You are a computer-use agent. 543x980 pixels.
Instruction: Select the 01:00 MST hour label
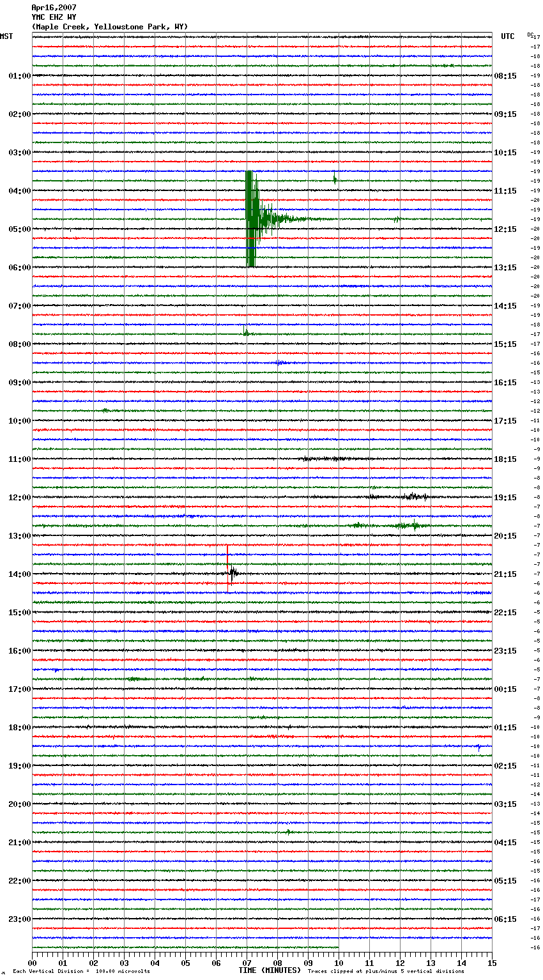pos(20,76)
